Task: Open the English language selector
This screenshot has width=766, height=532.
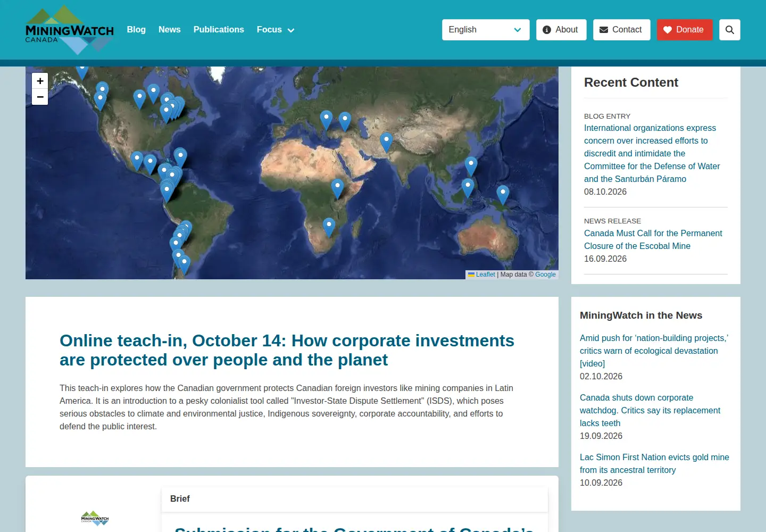Action: pos(486,30)
